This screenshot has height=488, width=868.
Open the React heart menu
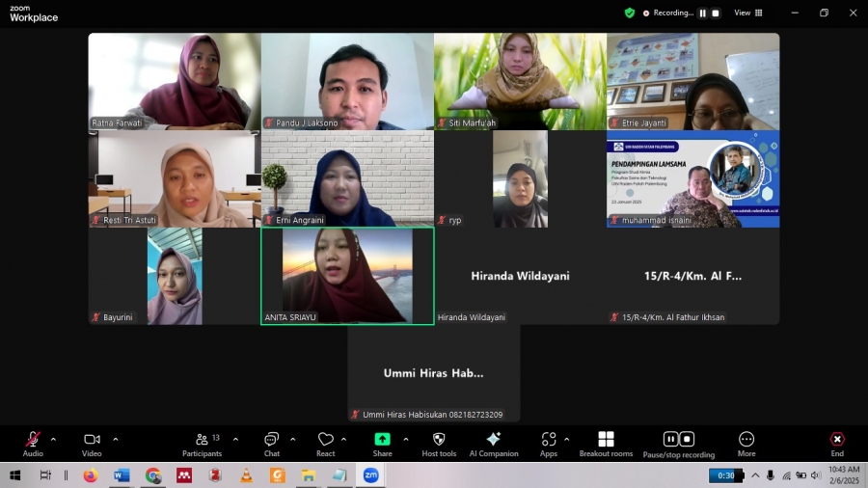pos(326,444)
